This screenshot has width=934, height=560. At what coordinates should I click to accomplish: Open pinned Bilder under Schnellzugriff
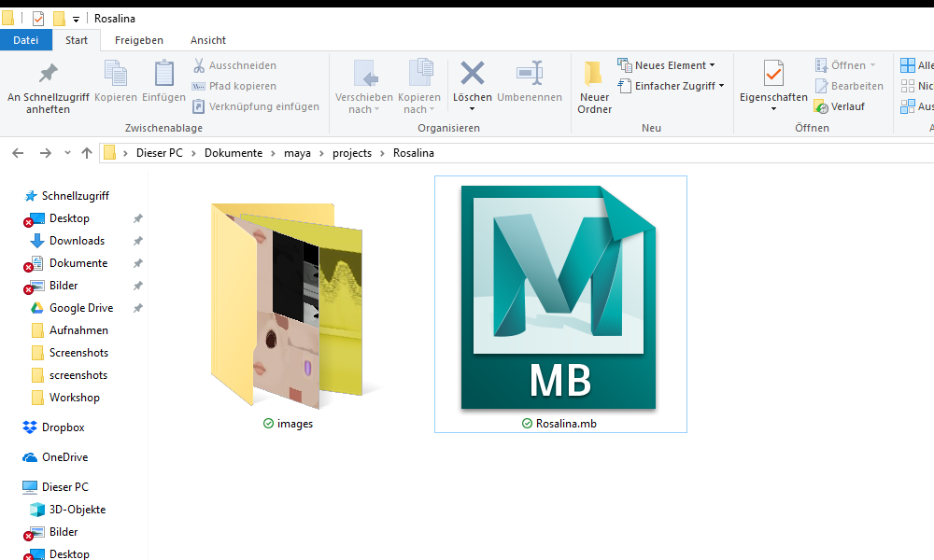64,286
